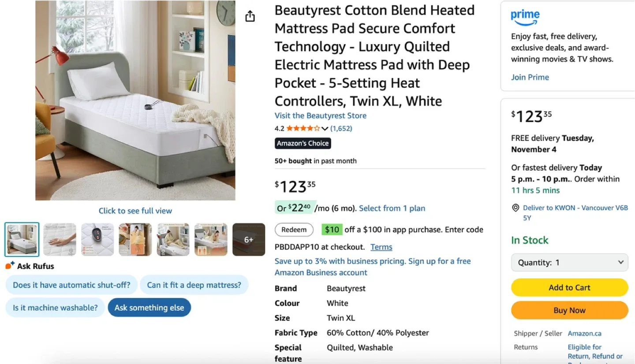Click the Ask something else chip
This screenshot has height=364, width=635.
pos(149,308)
